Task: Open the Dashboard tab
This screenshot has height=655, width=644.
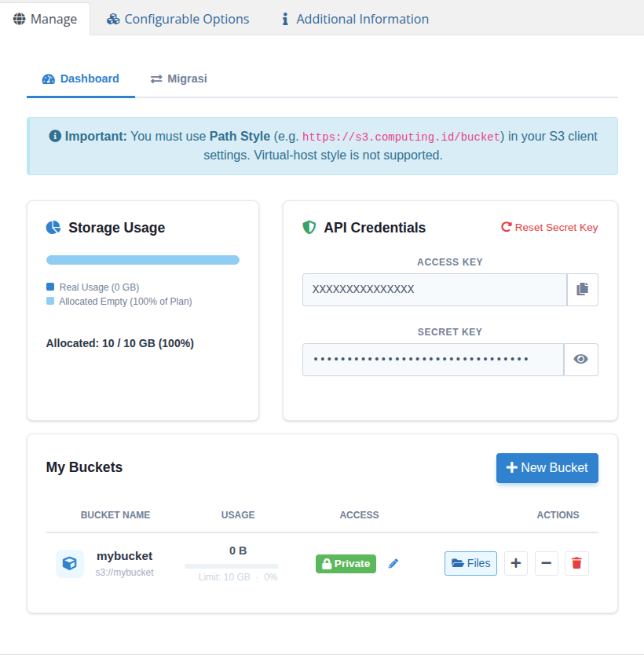Action: pyautogui.click(x=81, y=79)
